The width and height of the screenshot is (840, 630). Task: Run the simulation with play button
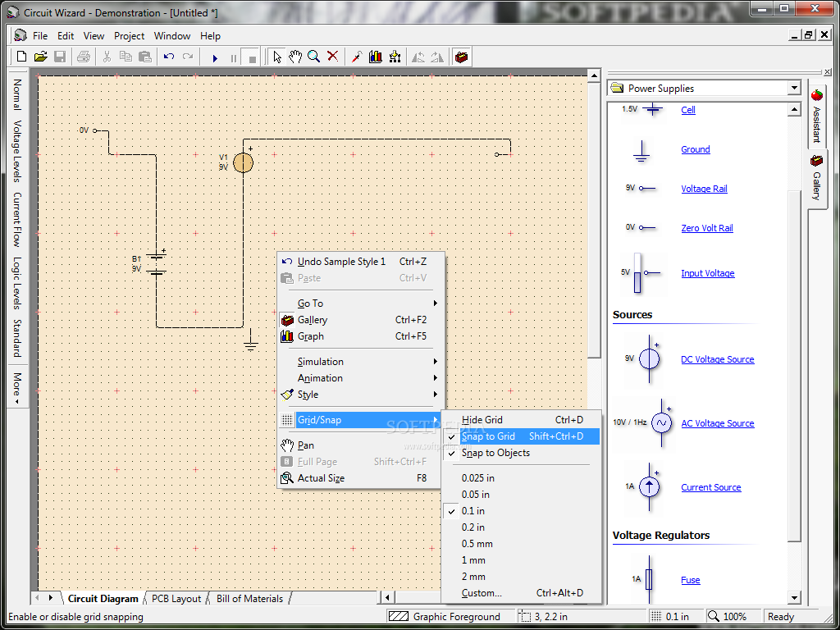(x=215, y=58)
